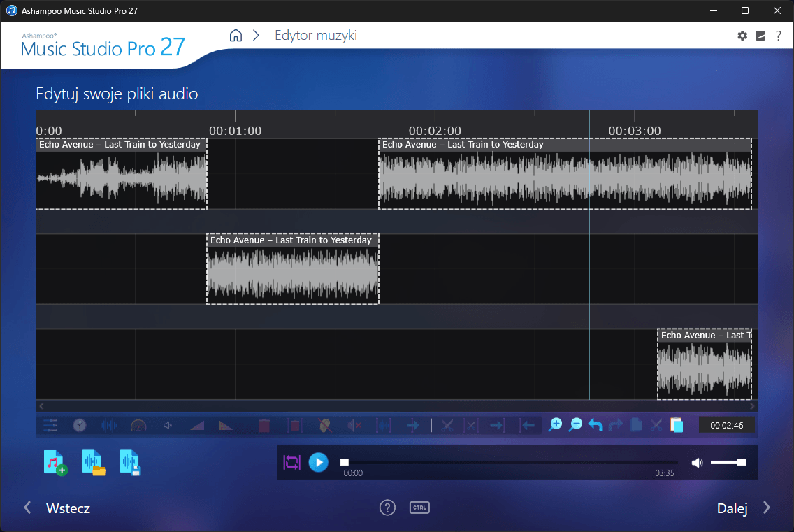Click the waveform effect icon in the toolbar
Screen dimensions: 794x532
[x=109, y=425]
